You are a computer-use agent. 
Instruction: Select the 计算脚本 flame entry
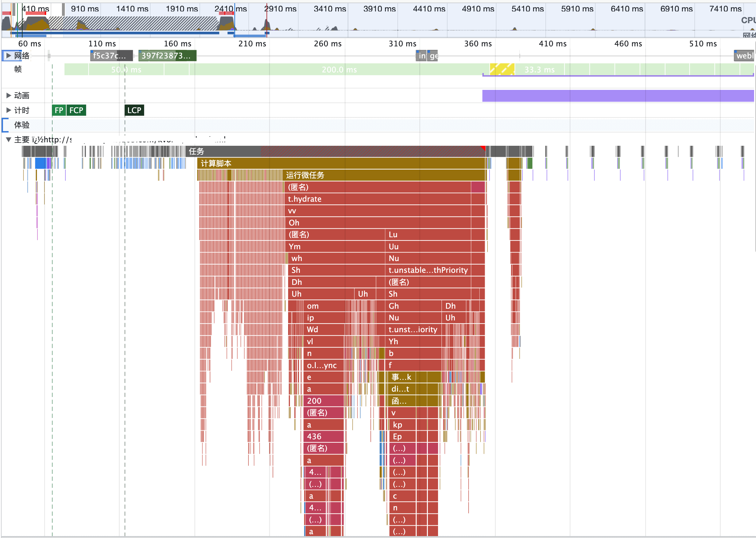point(341,163)
